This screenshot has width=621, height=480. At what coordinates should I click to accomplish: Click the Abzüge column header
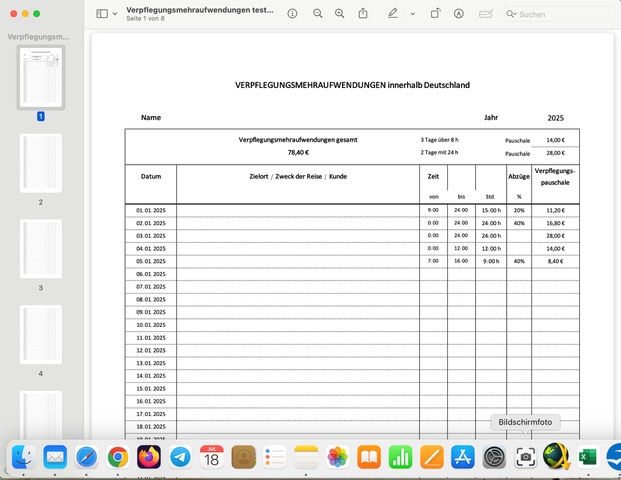pos(519,177)
